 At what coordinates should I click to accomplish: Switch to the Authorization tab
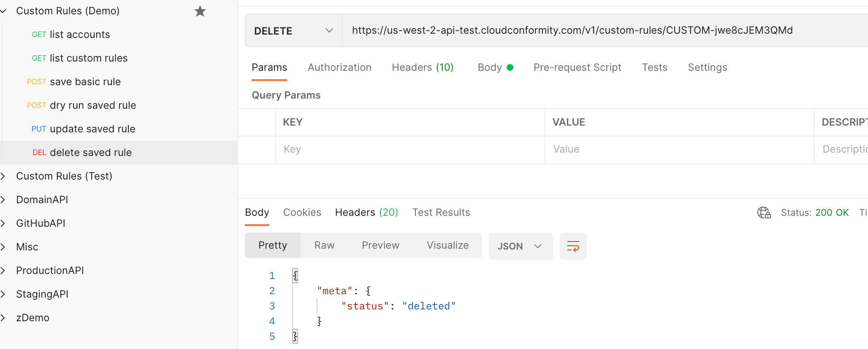(x=339, y=67)
